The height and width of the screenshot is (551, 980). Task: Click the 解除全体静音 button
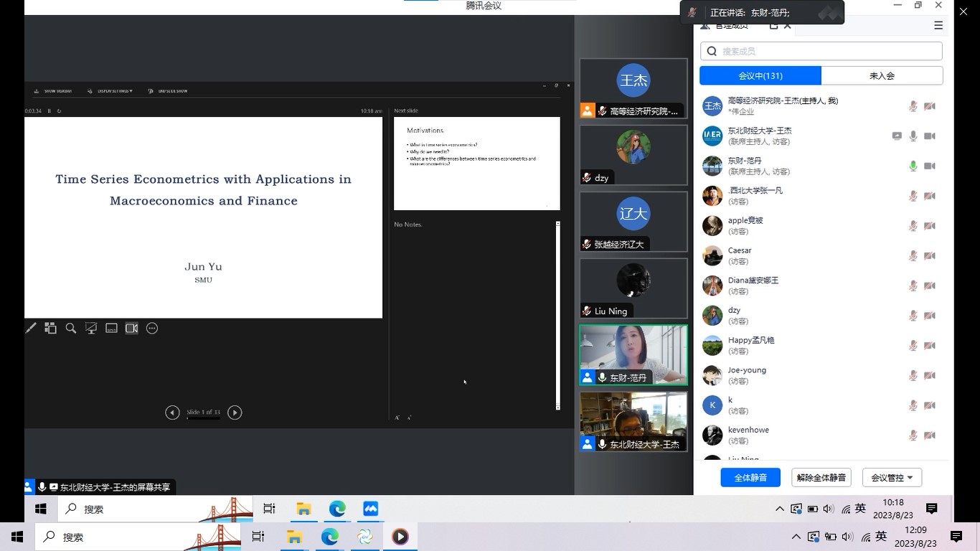[x=821, y=478]
